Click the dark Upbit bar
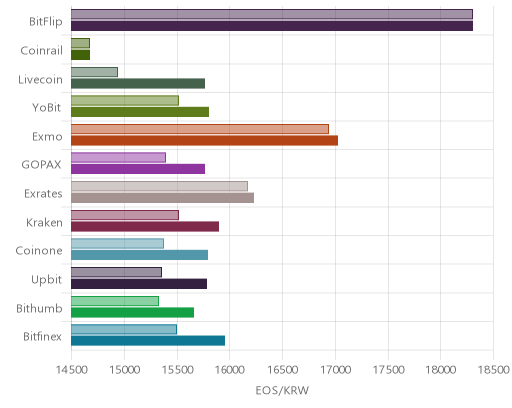Screen dimensions: 512x408 pos(139,284)
